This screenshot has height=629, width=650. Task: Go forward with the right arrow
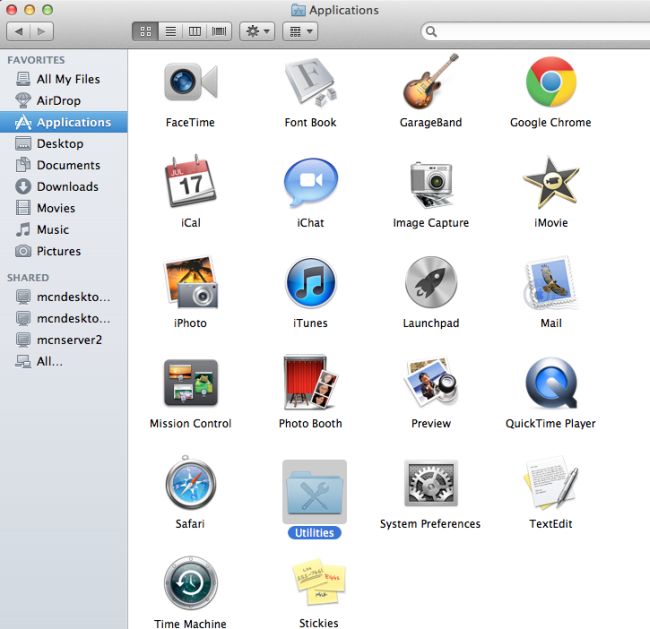tap(41, 32)
